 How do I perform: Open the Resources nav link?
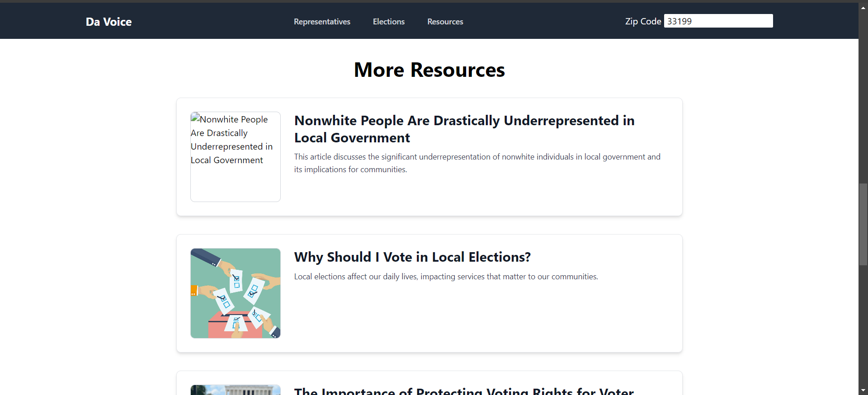coord(445,22)
